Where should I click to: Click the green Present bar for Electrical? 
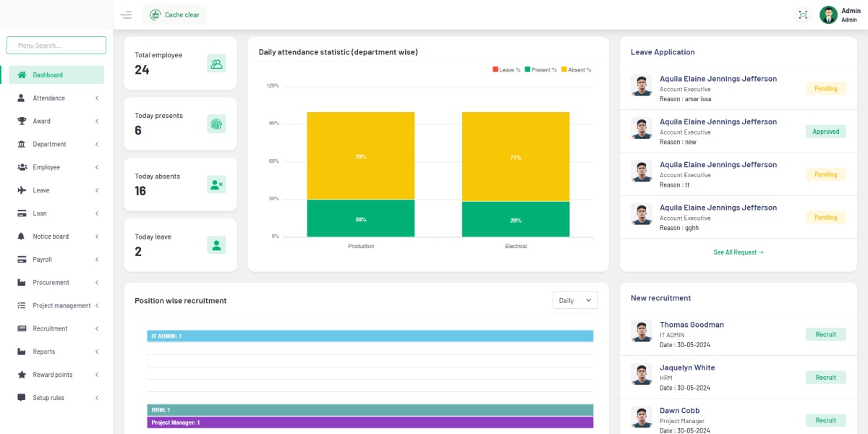tap(516, 219)
